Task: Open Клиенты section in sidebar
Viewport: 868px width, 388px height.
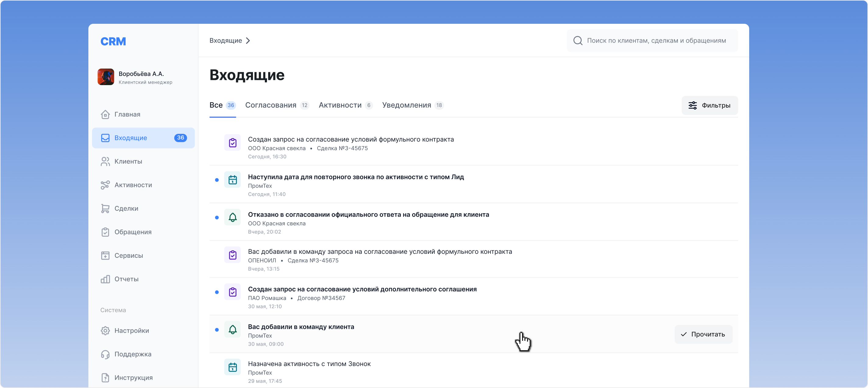Action: 143,161
